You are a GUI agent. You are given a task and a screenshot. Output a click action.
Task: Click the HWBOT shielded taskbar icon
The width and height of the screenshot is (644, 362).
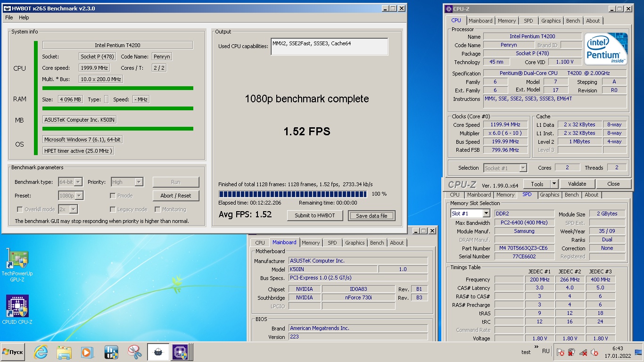click(111, 352)
